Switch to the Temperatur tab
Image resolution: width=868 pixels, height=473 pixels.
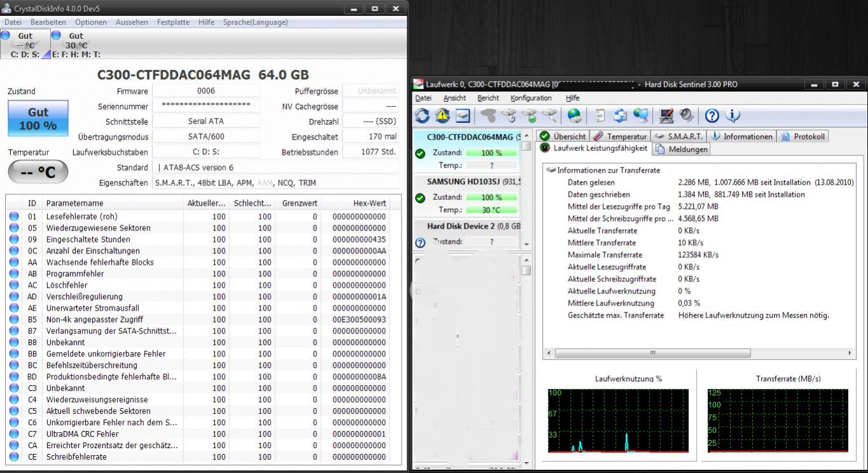pyautogui.click(x=621, y=136)
